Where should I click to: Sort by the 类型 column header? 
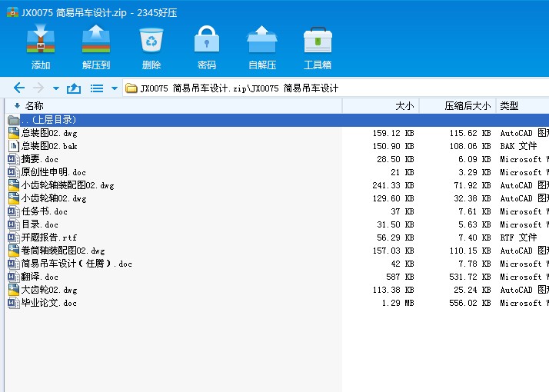[x=523, y=106]
